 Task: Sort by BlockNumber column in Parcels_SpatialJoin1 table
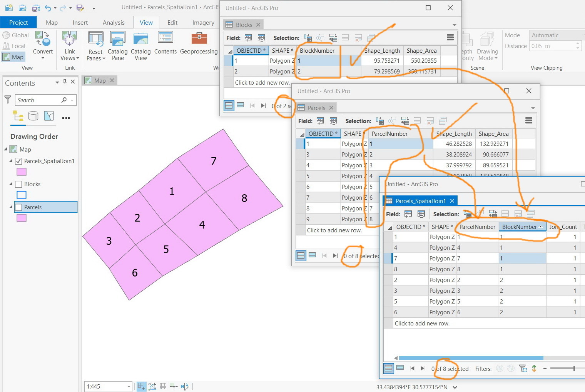[x=522, y=227]
